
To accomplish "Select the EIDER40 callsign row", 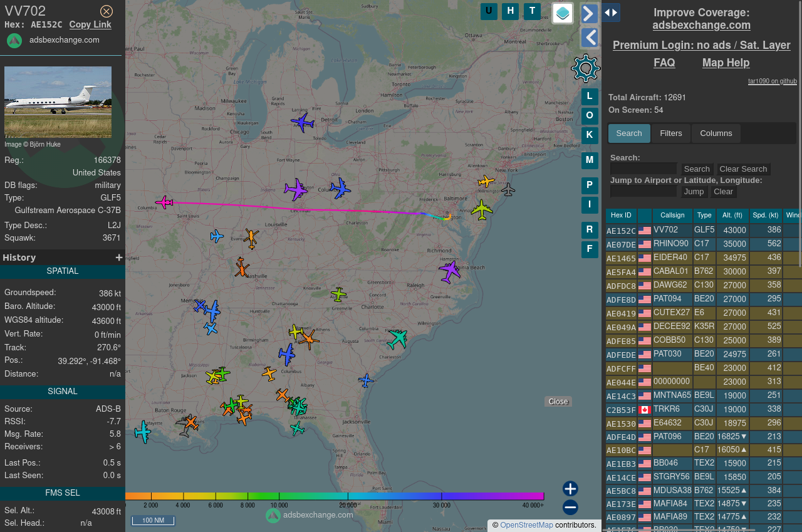I will click(704, 258).
